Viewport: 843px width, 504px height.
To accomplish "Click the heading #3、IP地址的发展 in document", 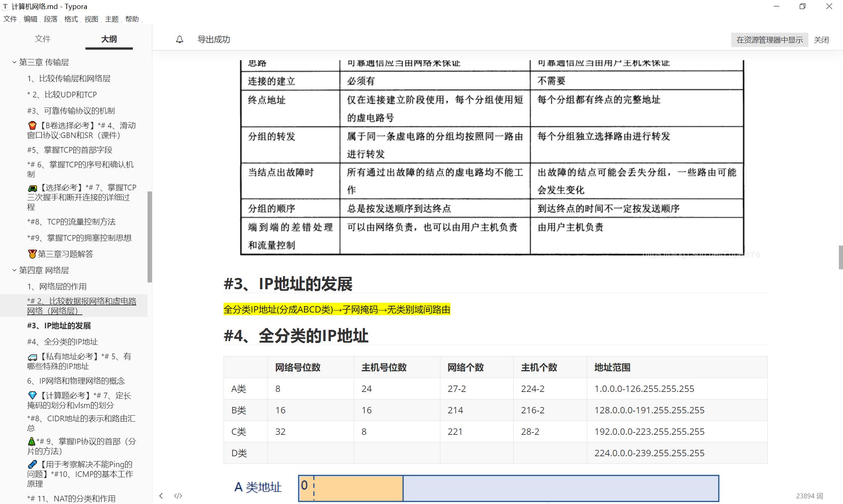I will tap(288, 284).
